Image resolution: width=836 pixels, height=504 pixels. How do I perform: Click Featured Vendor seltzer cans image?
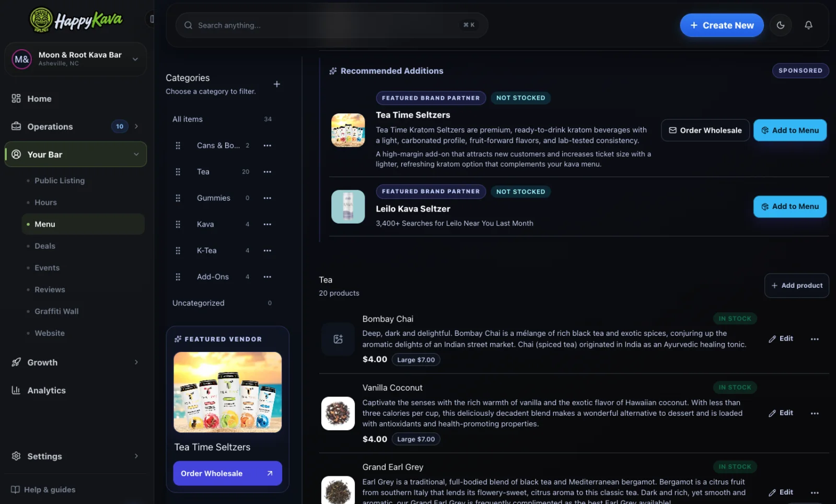click(x=227, y=392)
